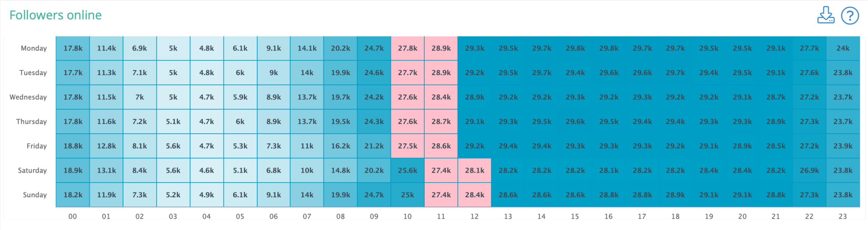Open the help question mark icon
The image size is (868, 230).
850,16
